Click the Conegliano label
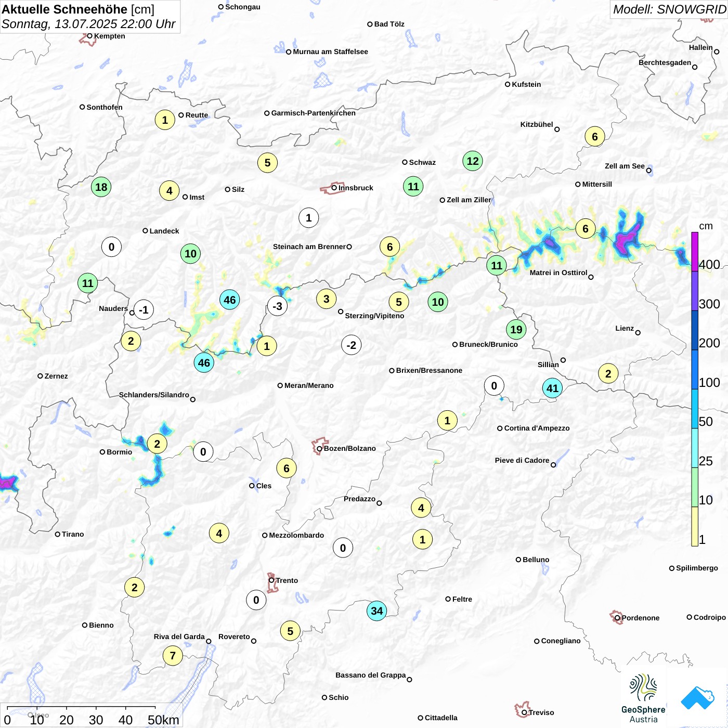 pyautogui.click(x=561, y=641)
